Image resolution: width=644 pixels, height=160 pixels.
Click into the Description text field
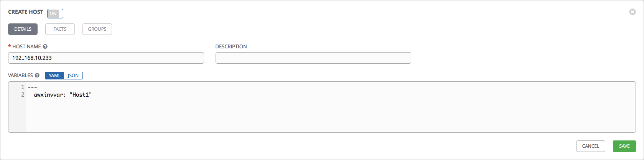[x=313, y=58]
